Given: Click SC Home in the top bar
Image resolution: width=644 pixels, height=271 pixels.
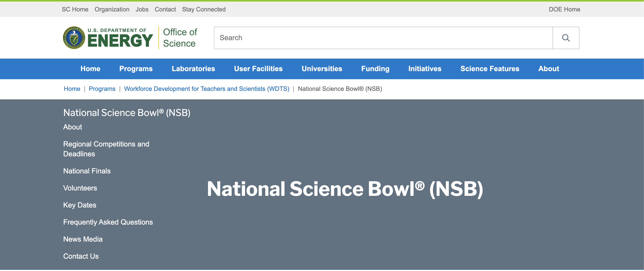Looking at the screenshot, I should click(75, 9).
